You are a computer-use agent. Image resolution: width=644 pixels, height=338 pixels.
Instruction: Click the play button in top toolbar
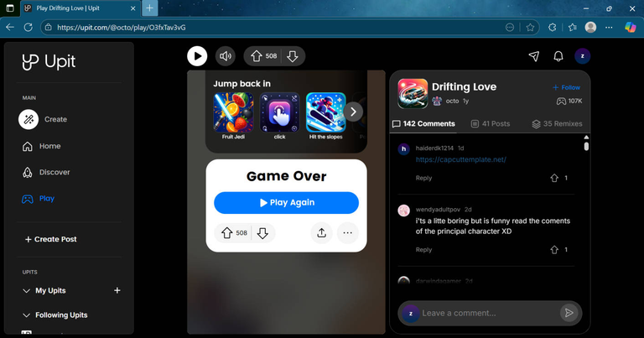(x=197, y=56)
